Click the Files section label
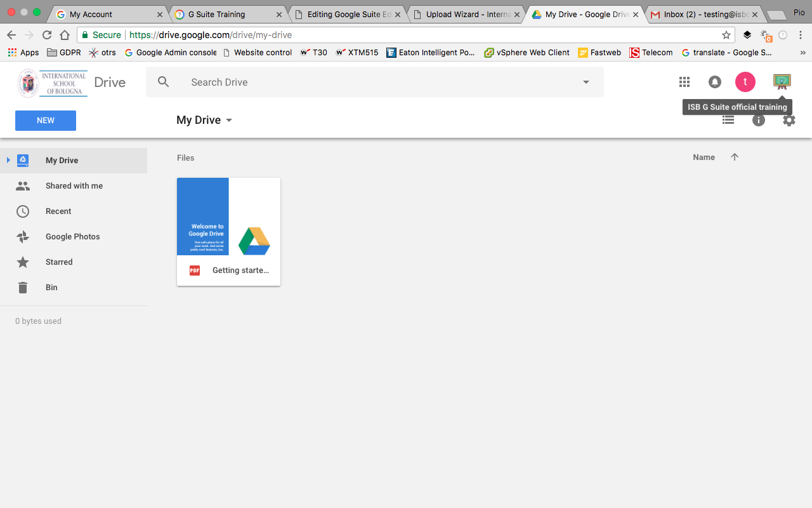The height and width of the screenshot is (508, 812). pyautogui.click(x=186, y=157)
